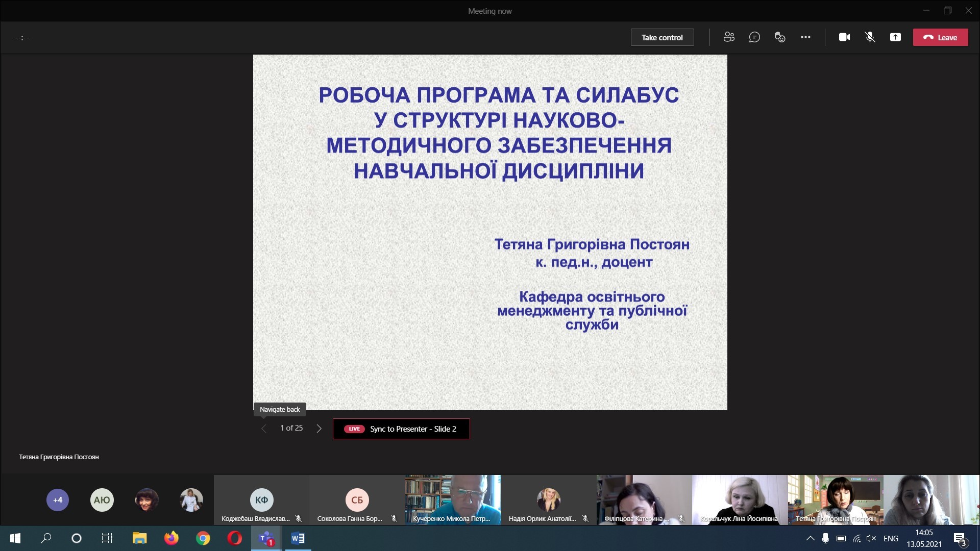Open the share content tray
The height and width of the screenshot is (551, 980).
pos(895,37)
